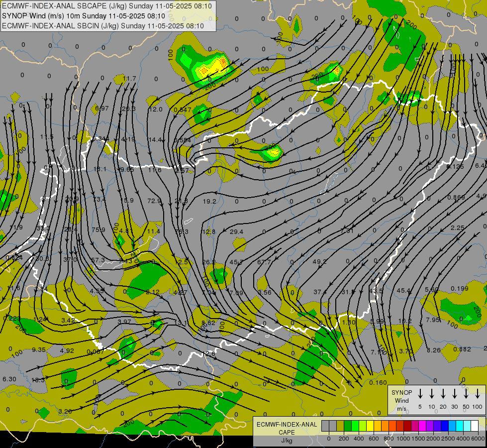Click the 2.25 value on the map
Screen dimensions: 487x448
point(458,228)
